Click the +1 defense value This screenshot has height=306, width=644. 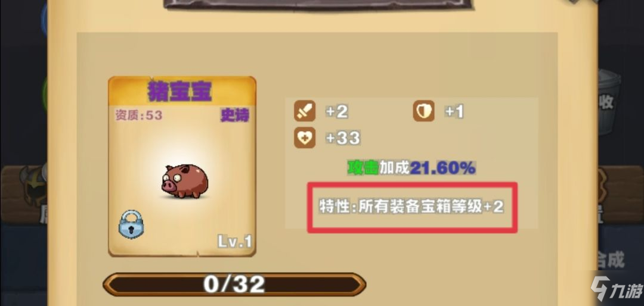point(454,111)
